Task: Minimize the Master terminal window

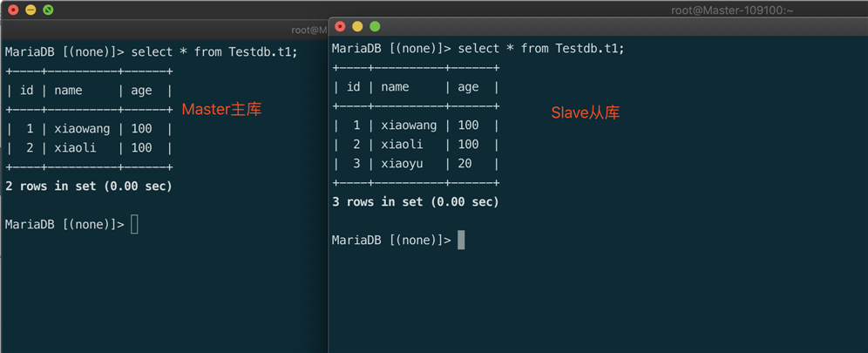Action: [31, 10]
